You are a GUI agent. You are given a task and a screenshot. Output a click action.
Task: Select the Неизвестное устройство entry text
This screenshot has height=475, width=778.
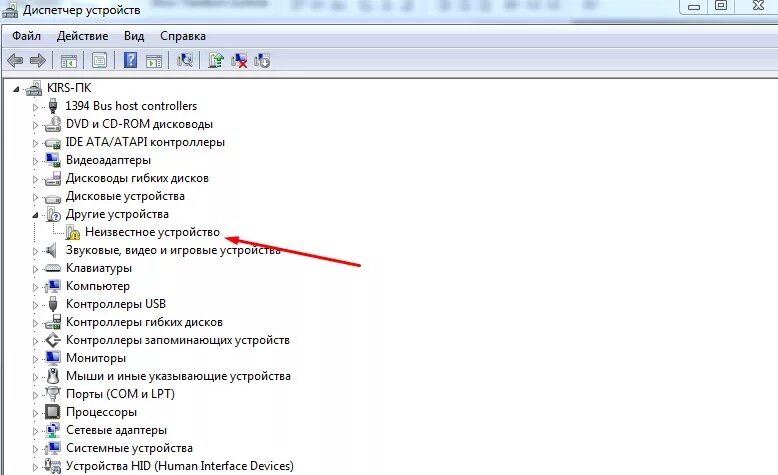[x=152, y=232]
